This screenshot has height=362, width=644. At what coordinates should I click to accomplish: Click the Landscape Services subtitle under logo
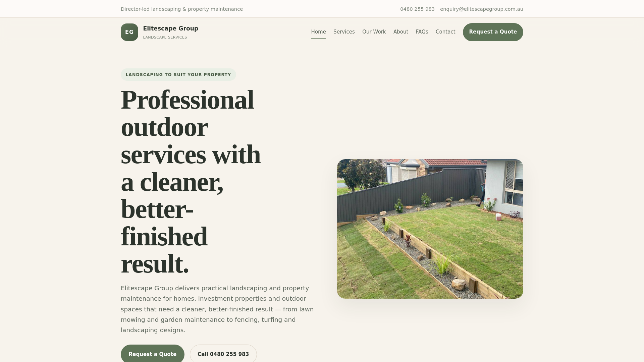pos(165,38)
